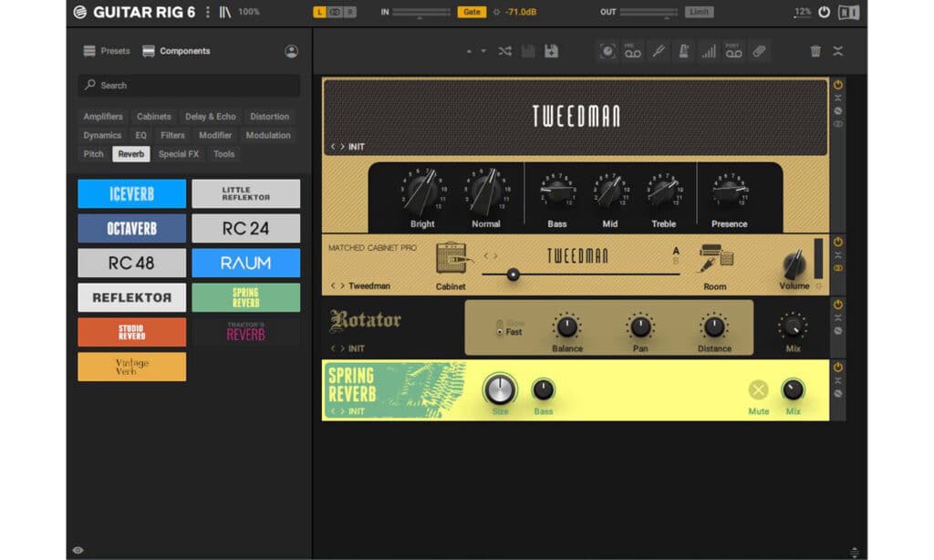
Task: Open the 100% zoom level dropdown
Action: pos(249,12)
